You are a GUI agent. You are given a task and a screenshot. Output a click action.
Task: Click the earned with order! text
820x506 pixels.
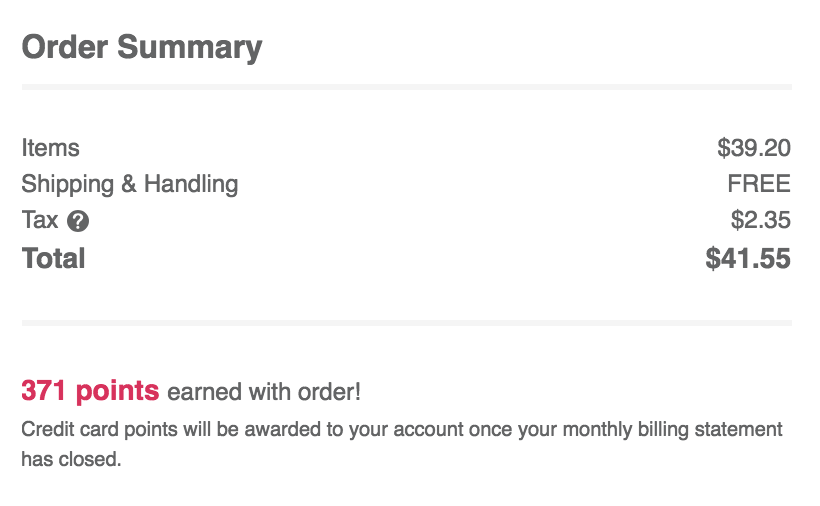pos(264,392)
